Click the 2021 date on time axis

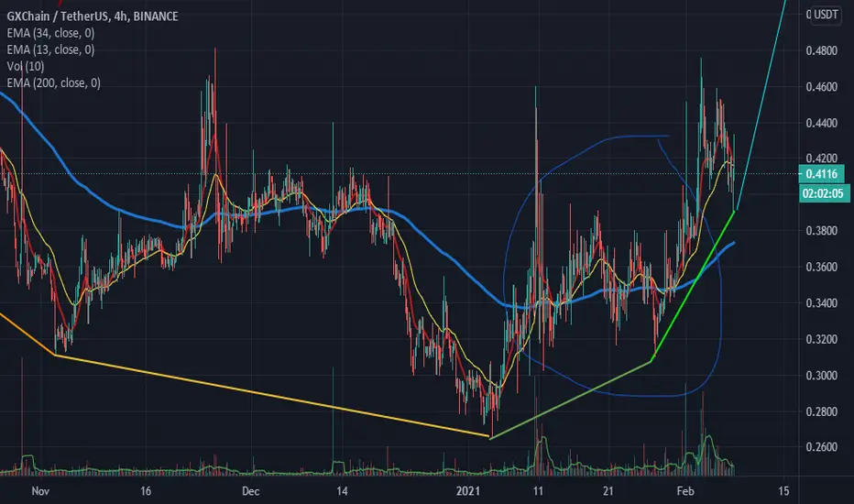[468, 491]
